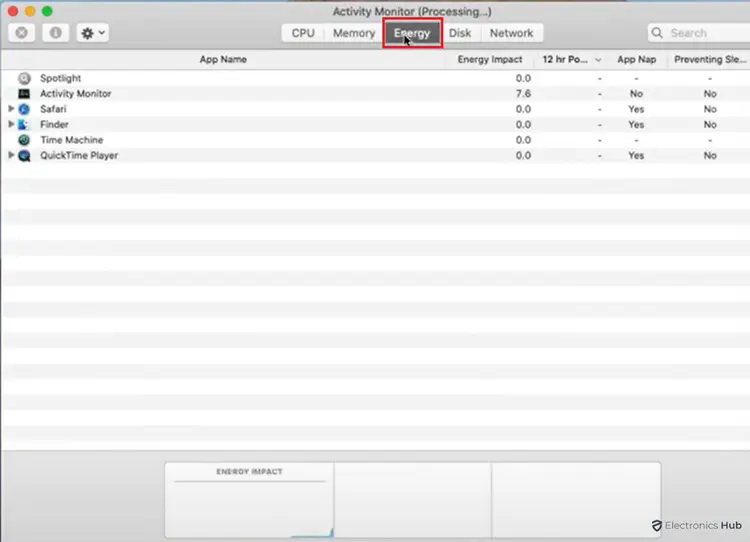Switch to the Memory tab
Screen dimensions: 750x542
coord(354,33)
